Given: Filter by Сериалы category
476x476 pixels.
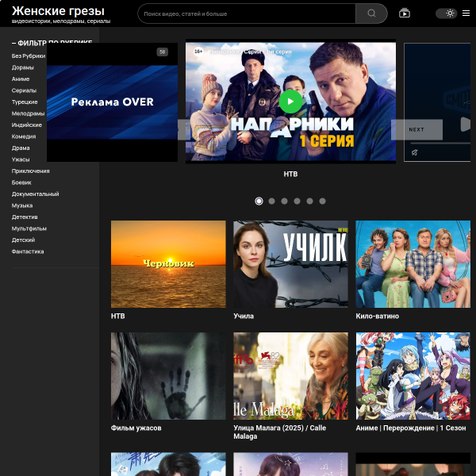Looking at the screenshot, I should tap(24, 90).
